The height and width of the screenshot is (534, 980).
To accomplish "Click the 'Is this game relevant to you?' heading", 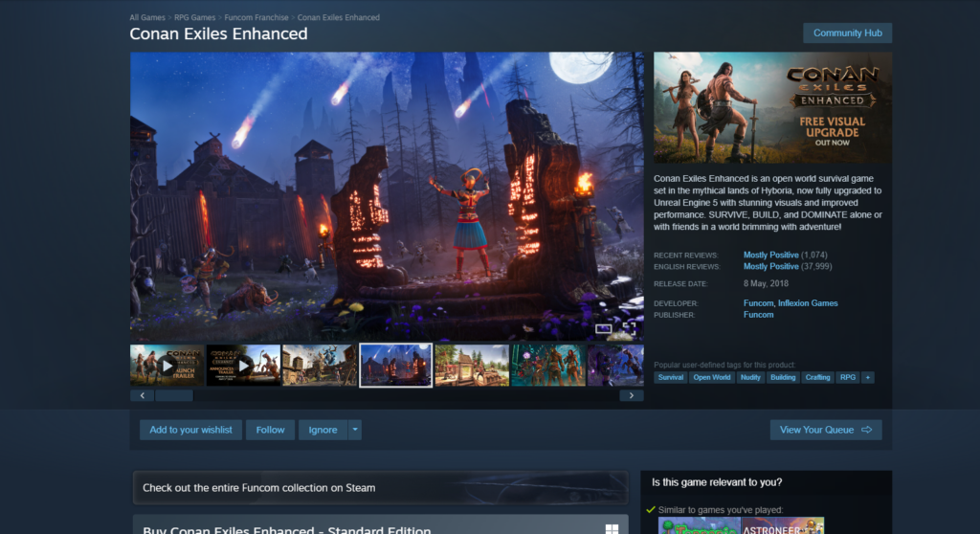I will (x=716, y=482).
